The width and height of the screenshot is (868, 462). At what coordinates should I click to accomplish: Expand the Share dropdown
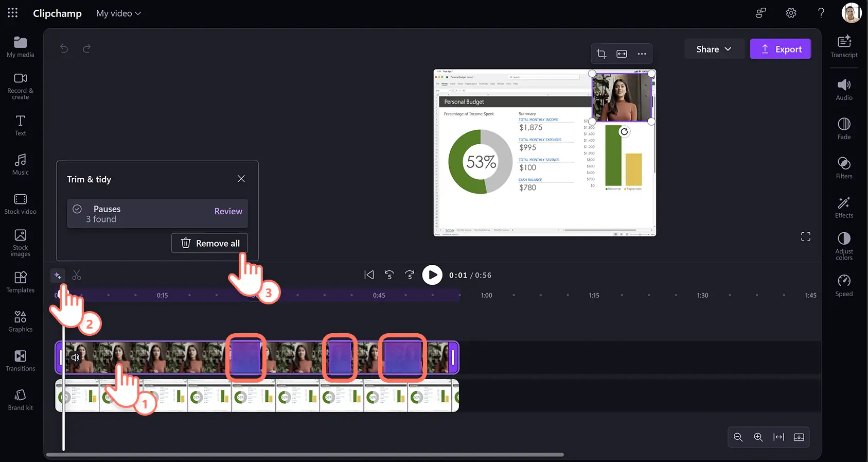[x=713, y=49]
